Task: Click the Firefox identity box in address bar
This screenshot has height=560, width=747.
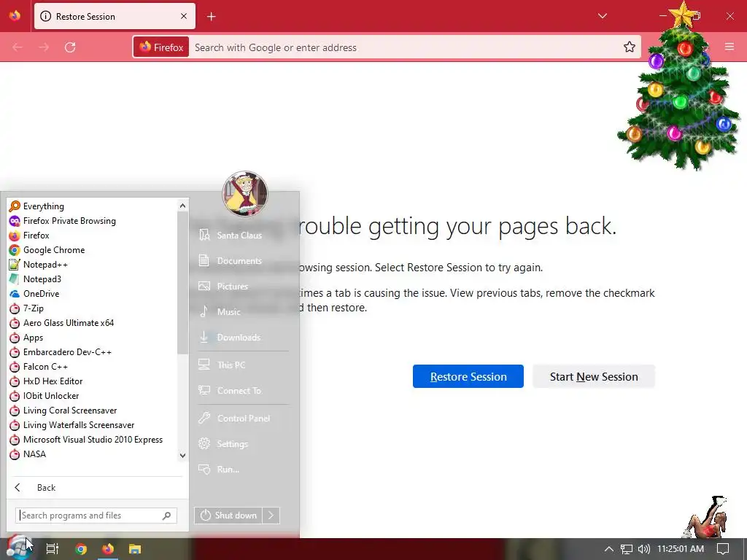Action: (x=161, y=47)
